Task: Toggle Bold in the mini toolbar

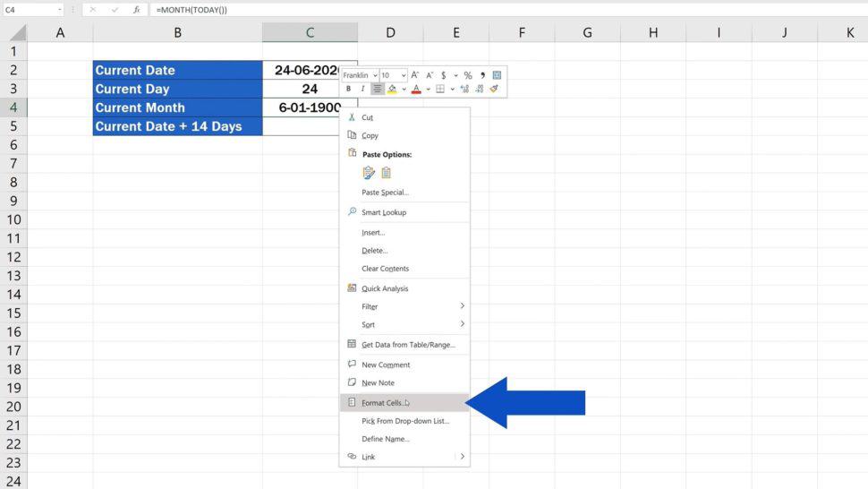Action: [x=348, y=89]
